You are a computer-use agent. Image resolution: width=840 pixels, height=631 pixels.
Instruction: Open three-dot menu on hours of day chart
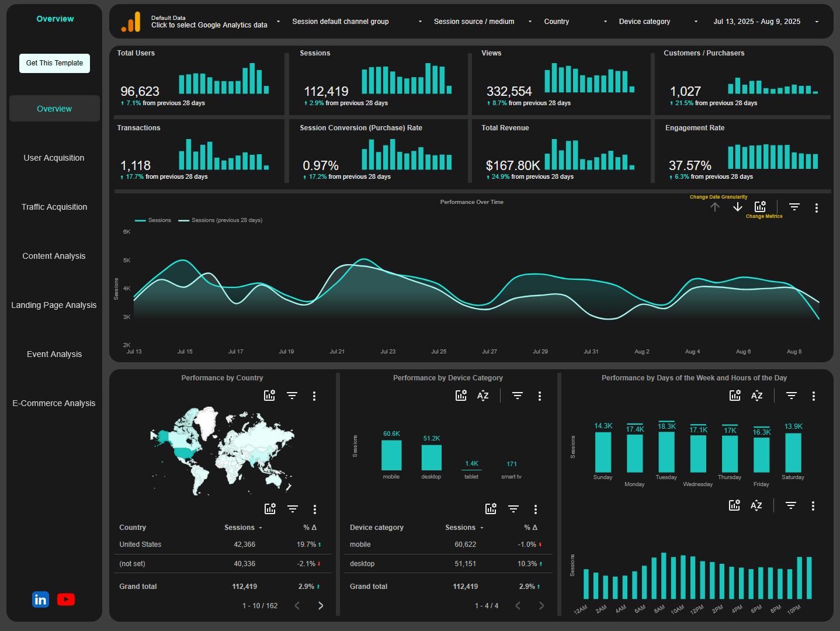pyautogui.click(x=813, y=506)
